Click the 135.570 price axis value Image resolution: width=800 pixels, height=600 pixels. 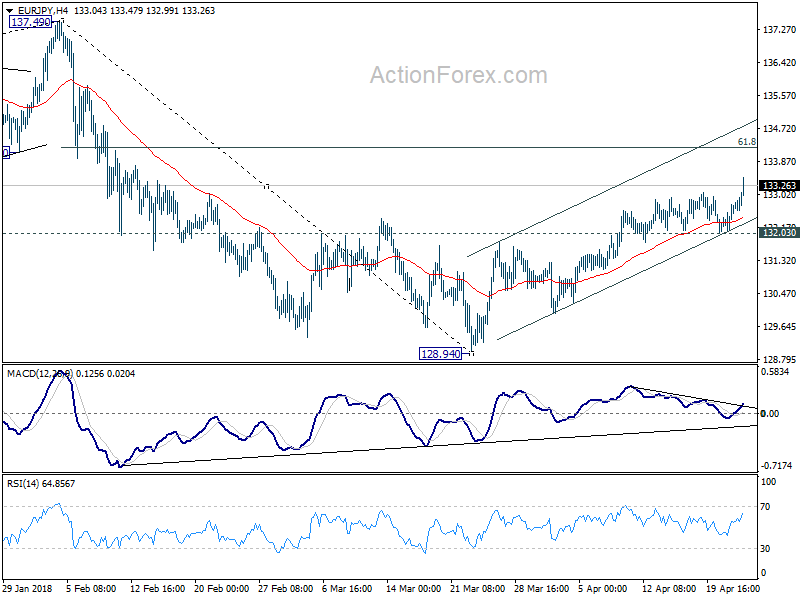[779, 96]
